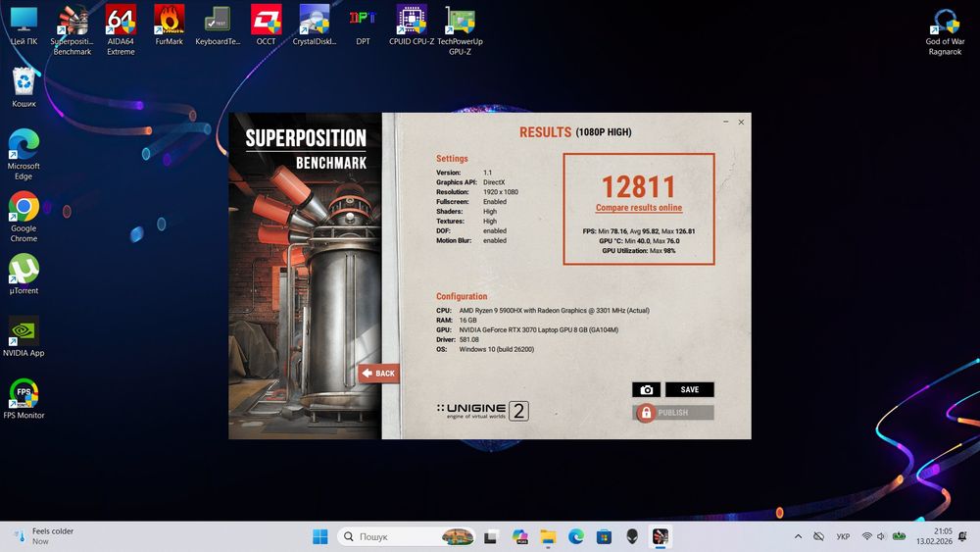Open CrystalDisk desktop shortcut

click(x=315, y=25)
